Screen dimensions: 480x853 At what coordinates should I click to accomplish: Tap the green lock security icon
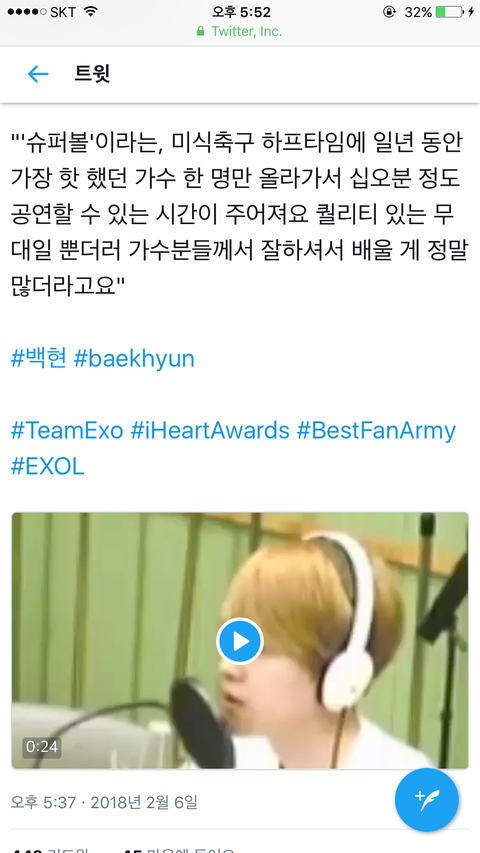click(201, 32)
